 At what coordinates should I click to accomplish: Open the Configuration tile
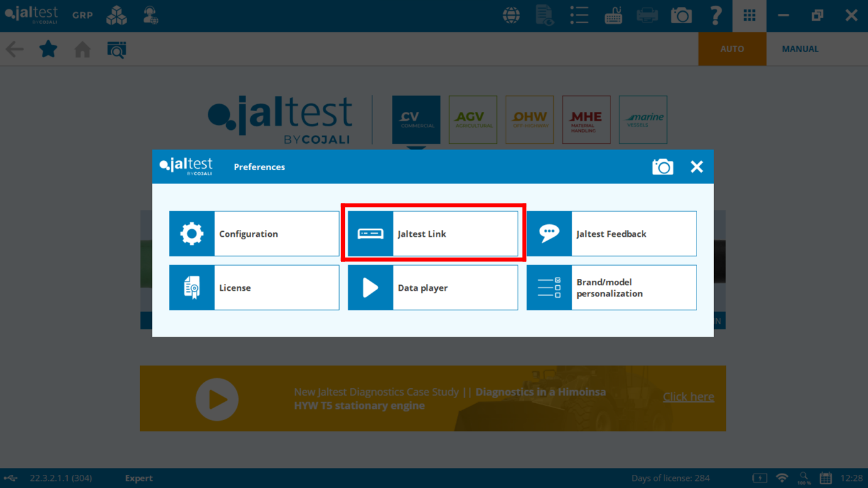click(x=254, y=234)
